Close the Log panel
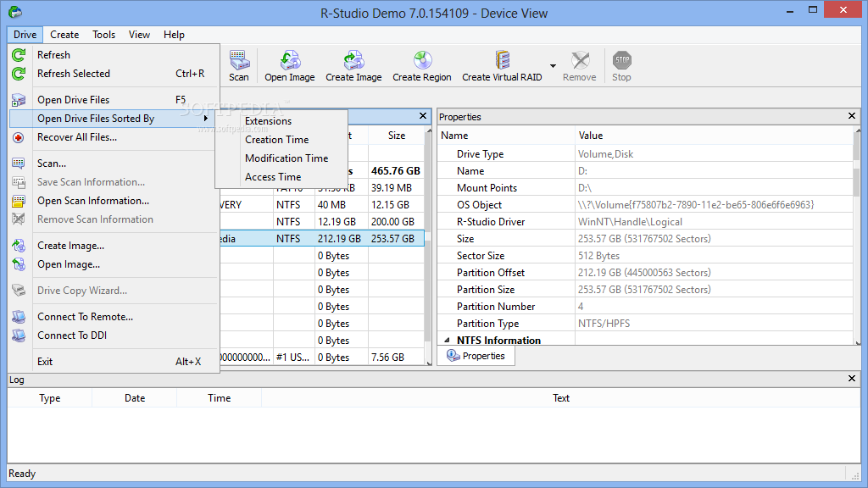Screen dimensions: 868x488 [851, 379]
